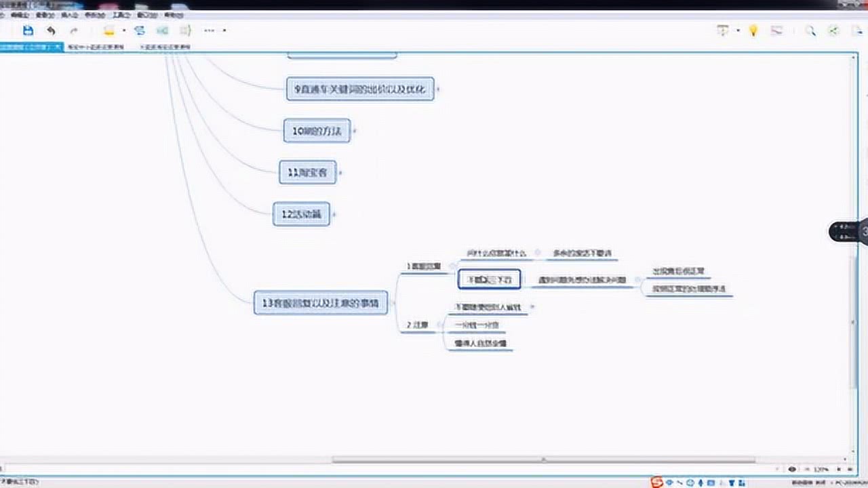
Task: Click the blue Save icon in toolbar
Action: [x=28, y=30]
